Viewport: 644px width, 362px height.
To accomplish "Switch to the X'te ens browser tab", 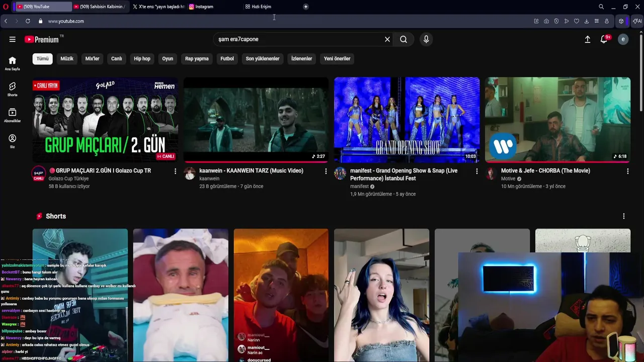I will click(158, 7).
